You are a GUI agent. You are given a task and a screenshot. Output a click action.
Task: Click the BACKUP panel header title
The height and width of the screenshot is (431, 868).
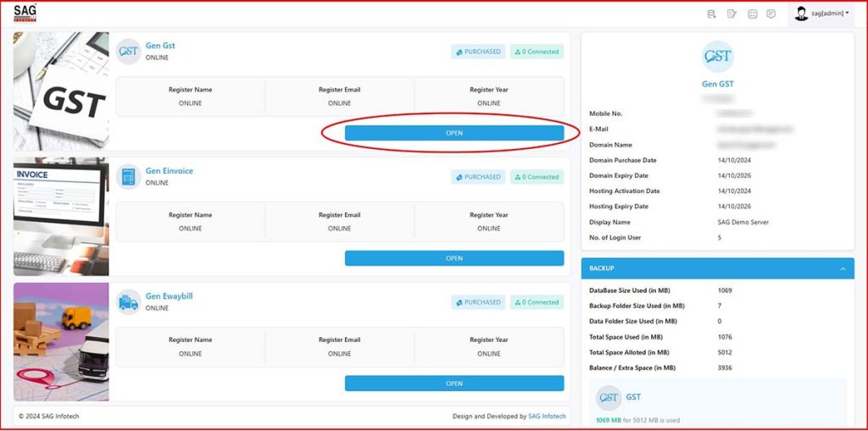602,268
